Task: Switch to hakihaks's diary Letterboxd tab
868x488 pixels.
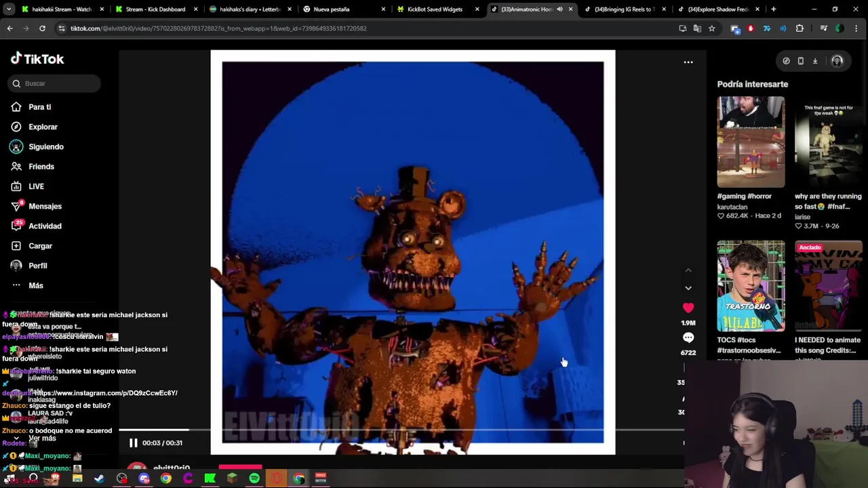Action: (249, 9)
